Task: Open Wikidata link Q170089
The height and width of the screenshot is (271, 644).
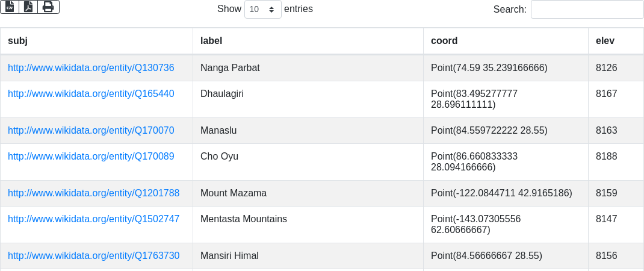Action: point(91,157)
